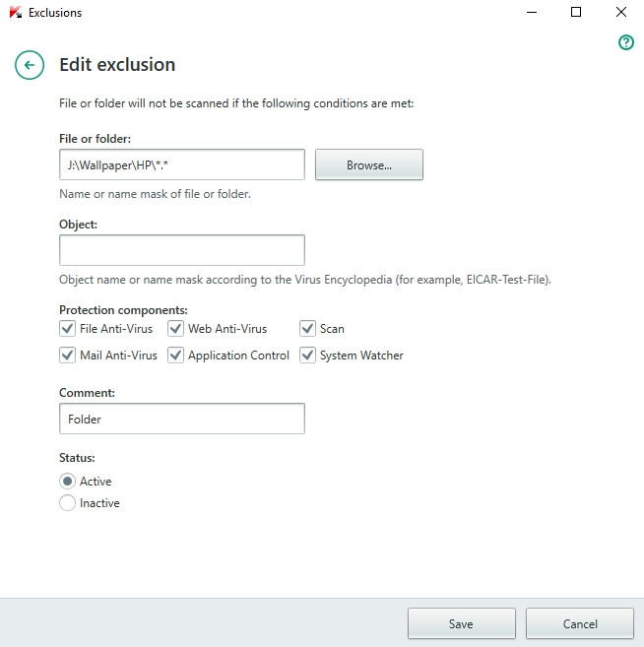This screenshot has width=644, height=647.
Task: Click the File or folder path field
Action: click(182, 164)
